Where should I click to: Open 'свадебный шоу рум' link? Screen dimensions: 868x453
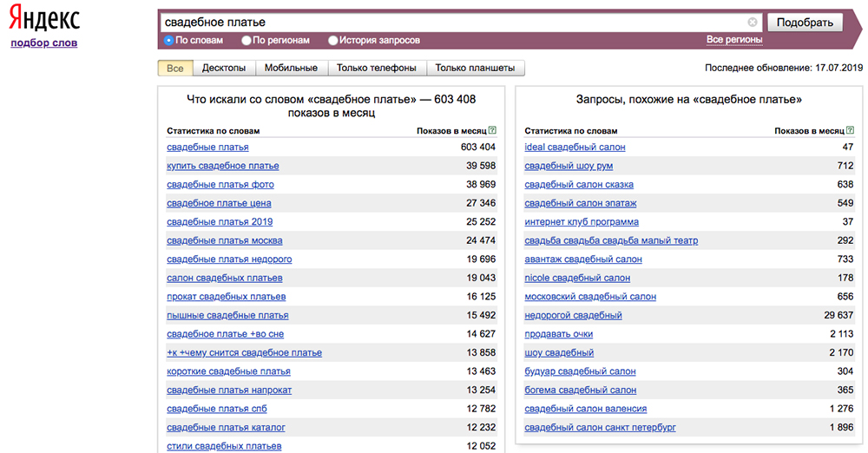[x=569, y=166]
